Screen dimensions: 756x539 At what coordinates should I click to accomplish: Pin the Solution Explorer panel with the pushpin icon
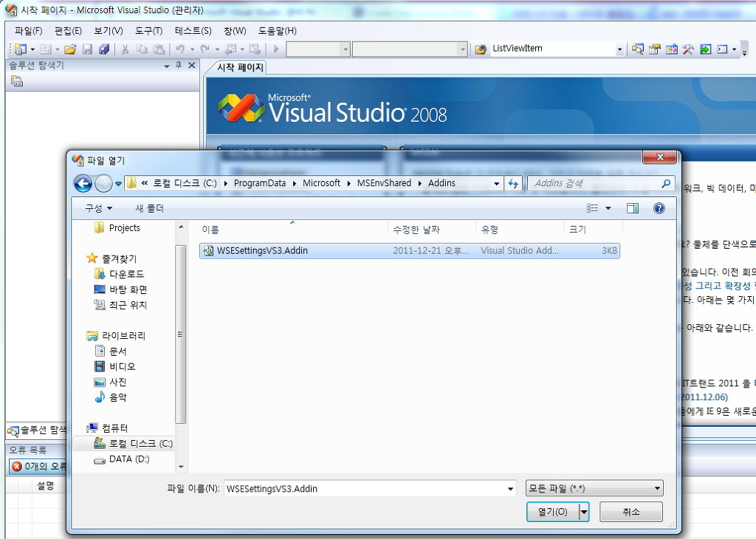179,65
